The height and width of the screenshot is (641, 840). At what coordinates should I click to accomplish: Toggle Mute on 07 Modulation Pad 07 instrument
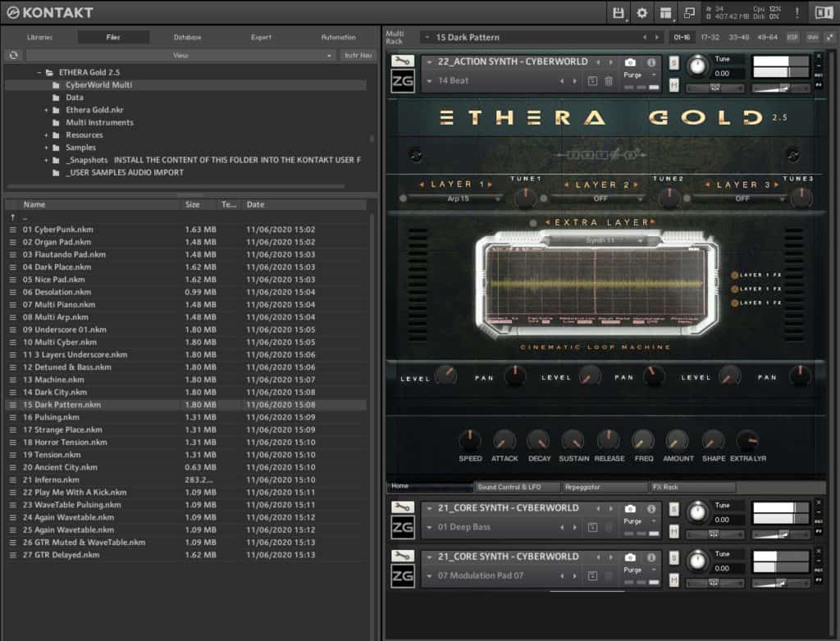point(674,580)
